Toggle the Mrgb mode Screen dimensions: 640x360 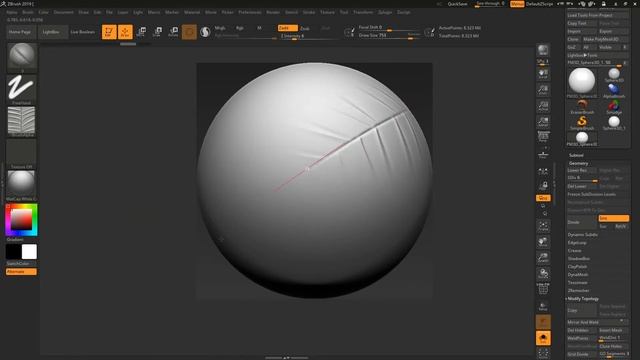[220, 28]
